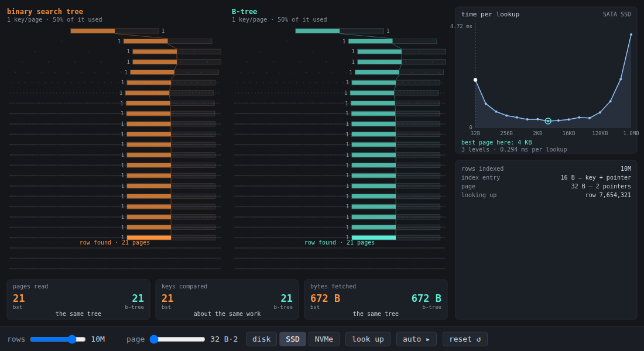
Task: Select the SSD storage option
Action: [x=292, y=339]
